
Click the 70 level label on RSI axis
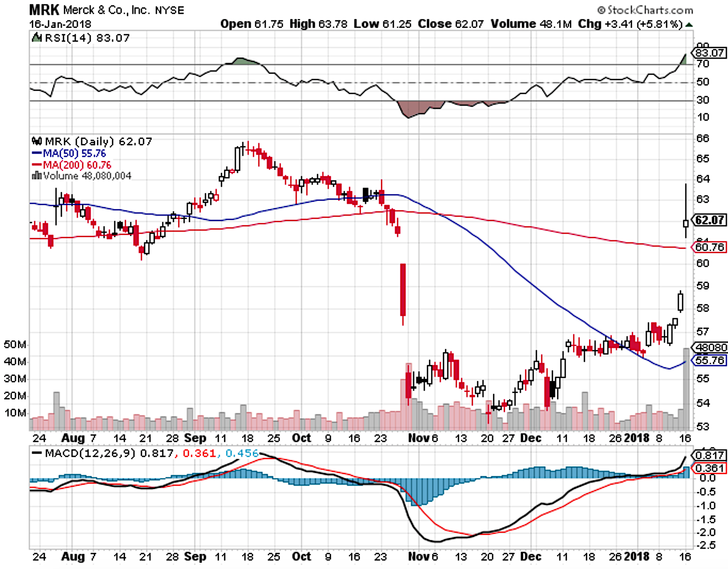pyautogui.click(x=702, y=64)
